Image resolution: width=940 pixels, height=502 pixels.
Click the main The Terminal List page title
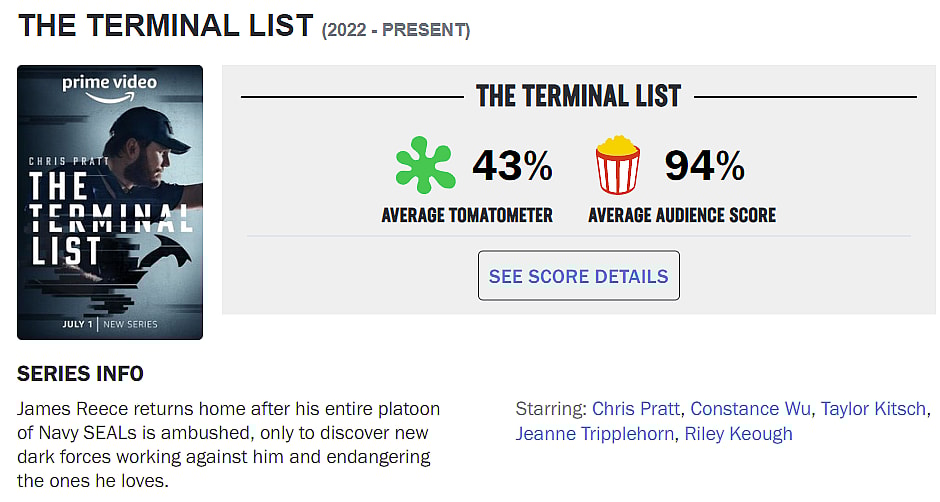pyautogui.click(x=166, y=25)
